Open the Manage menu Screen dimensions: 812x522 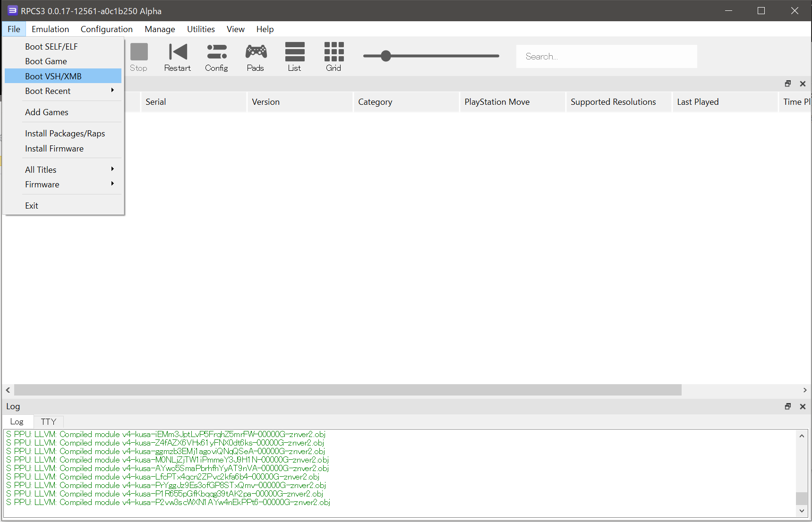pos(160,29)
